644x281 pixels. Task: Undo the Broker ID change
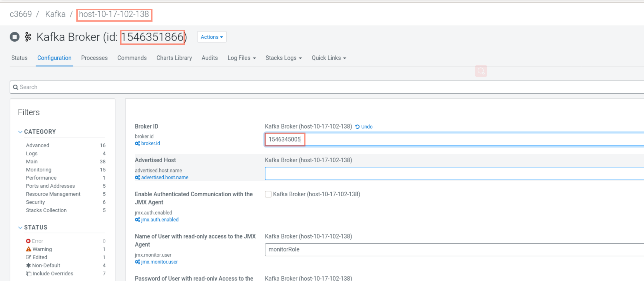coord(364,126)
